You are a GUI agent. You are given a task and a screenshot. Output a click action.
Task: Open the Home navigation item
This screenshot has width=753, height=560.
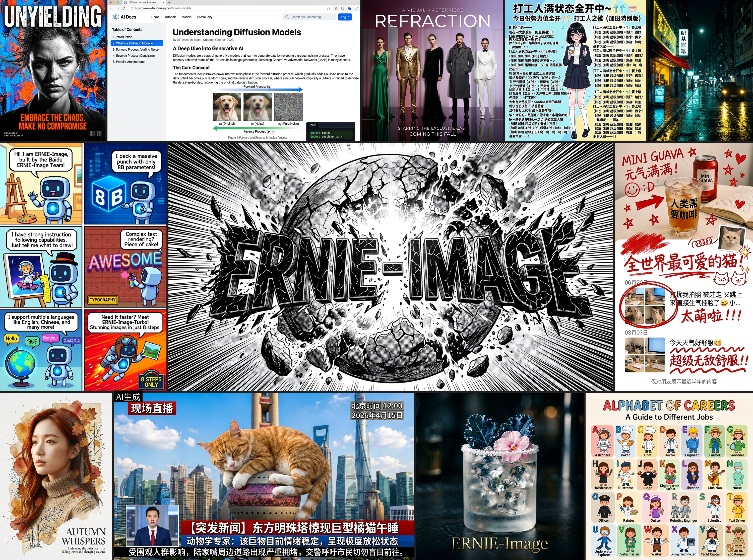tap(155, 17)
